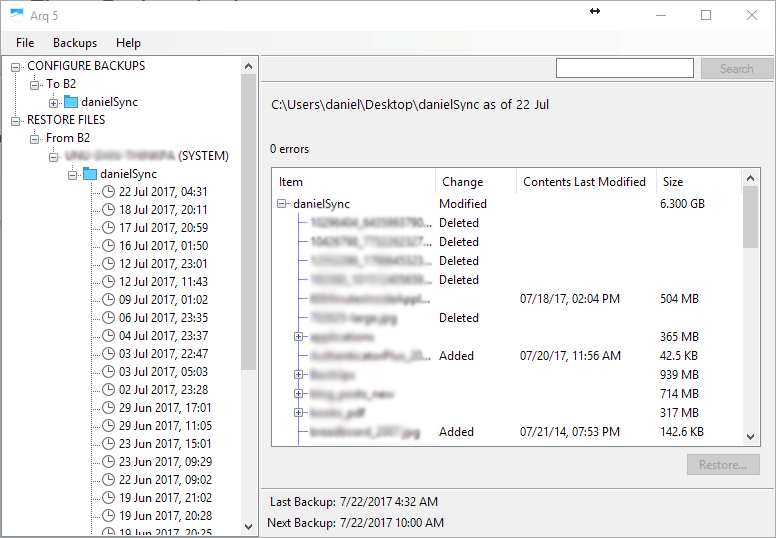Screen dimensions: 776x538
Task: Select the 'CONFIGURE BACKUPS' label
Action: (x=86, y=66)
